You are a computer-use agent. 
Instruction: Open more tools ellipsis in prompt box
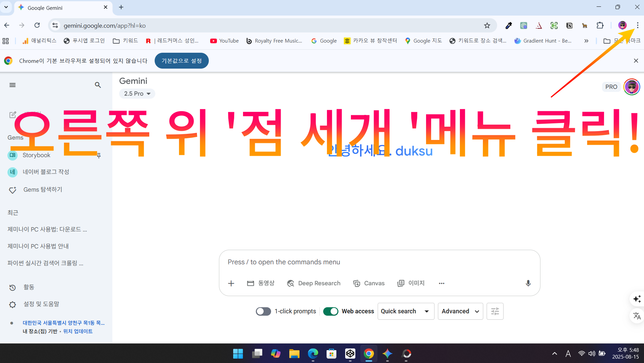[x=441, y=283]
